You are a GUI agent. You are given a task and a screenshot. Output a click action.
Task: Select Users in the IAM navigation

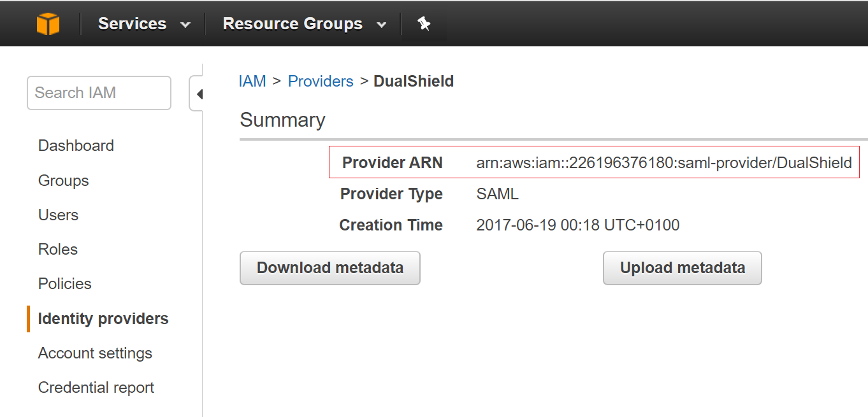pyautogui.click(x=58, y=215)
